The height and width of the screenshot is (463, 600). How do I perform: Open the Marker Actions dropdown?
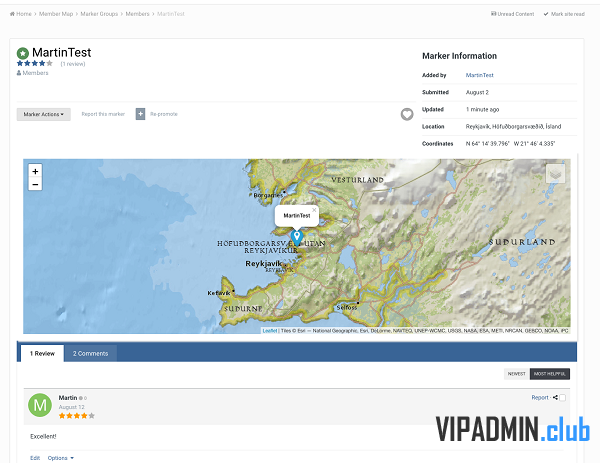pyautogui.click(x=44, y=114)
